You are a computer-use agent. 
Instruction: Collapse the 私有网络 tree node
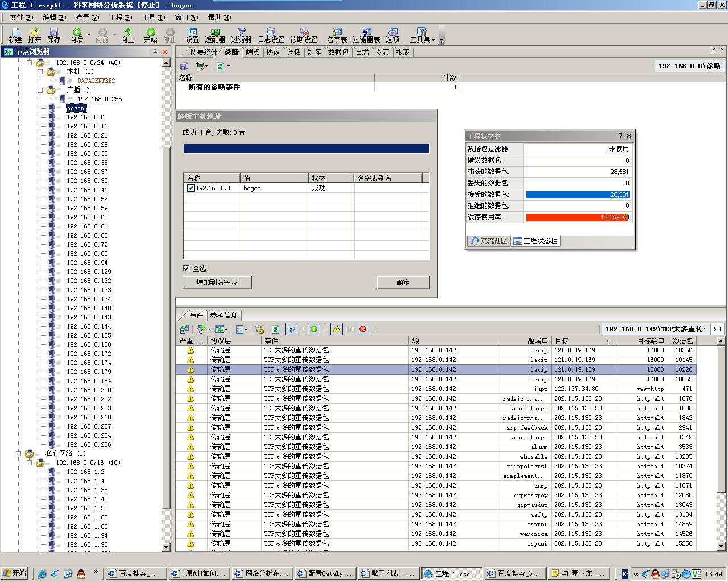pos(19,454)
